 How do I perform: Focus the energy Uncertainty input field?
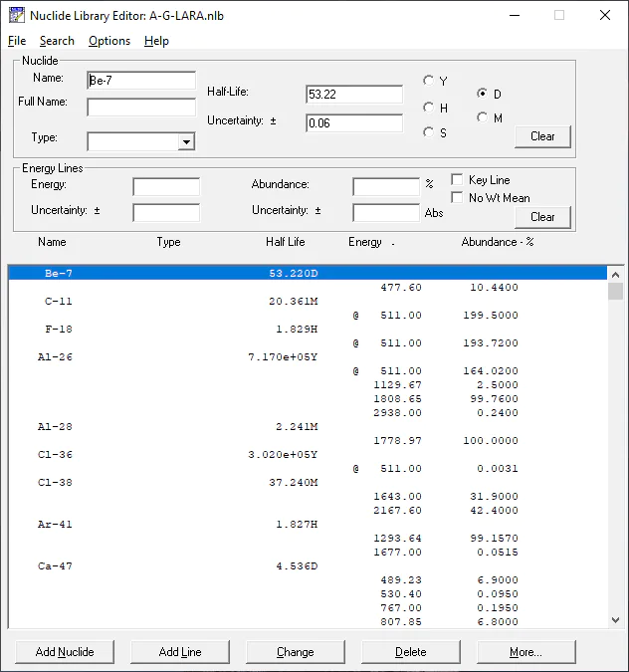[x=166, y=213]
